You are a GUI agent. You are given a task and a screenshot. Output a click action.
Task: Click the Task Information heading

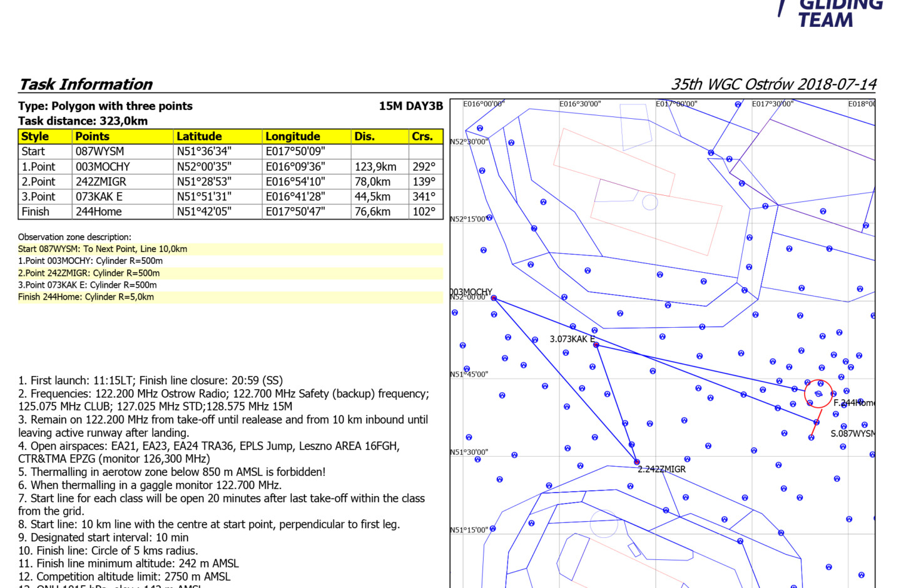tap(86, 84)
